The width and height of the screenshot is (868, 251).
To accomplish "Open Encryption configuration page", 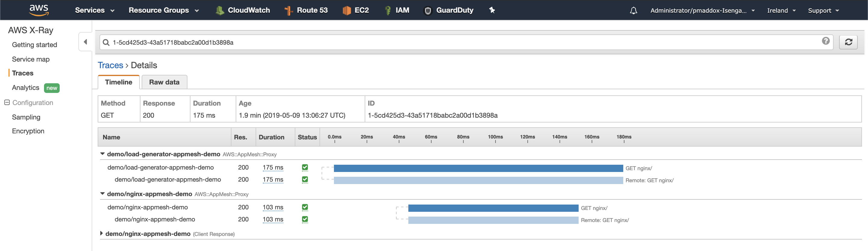I will 28,131.
